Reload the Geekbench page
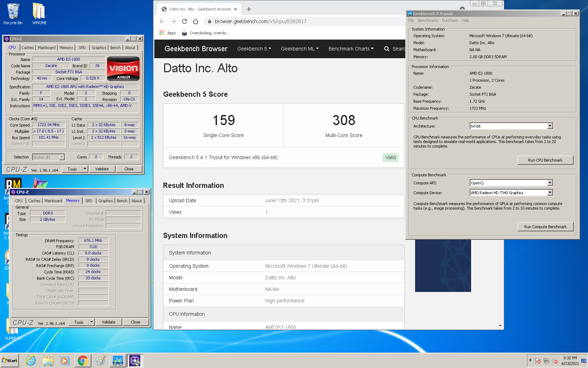Screen dimensions: 588x368 point(184,21)
